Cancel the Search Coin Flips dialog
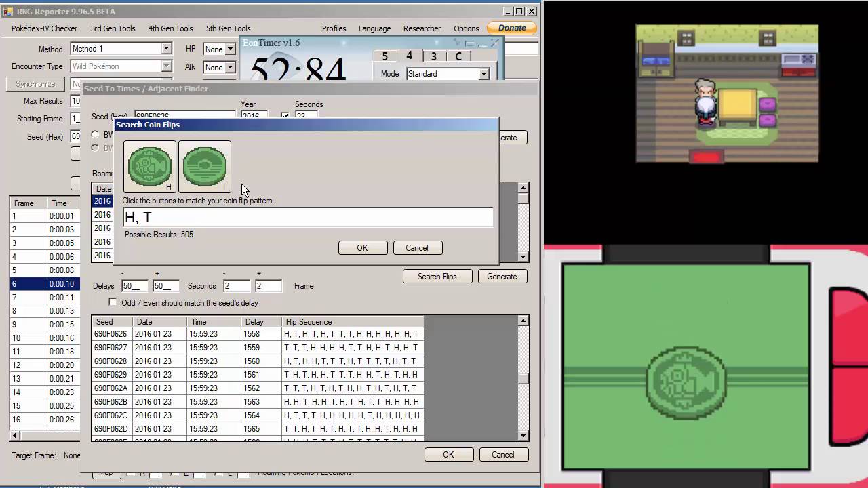 coord(417,248)
